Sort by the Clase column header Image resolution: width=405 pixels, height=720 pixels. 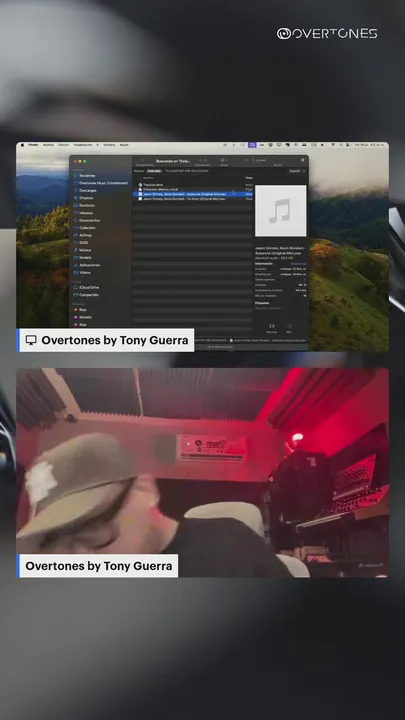pyautogui.click(x=248, y=178)
